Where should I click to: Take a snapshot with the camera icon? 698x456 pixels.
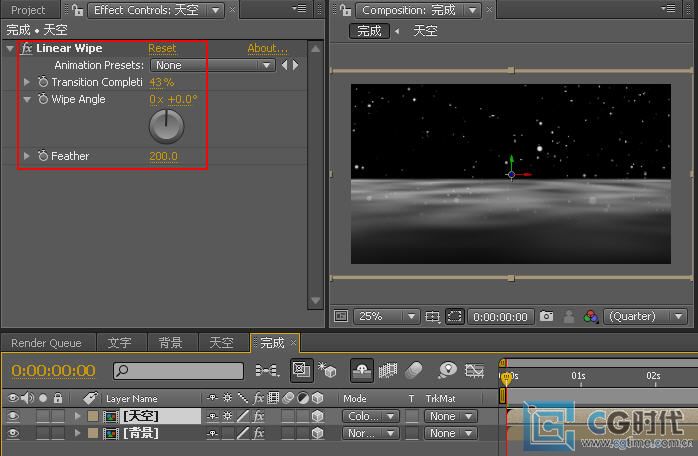[x=547, y=316]
